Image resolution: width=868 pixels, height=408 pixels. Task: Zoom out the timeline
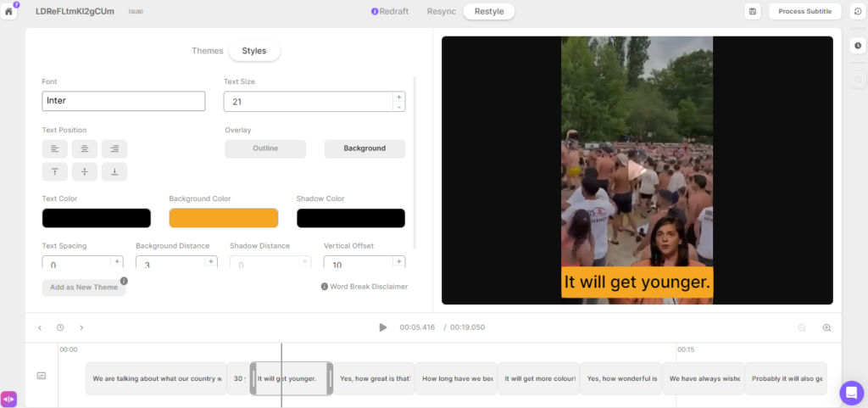coord(802,327)
